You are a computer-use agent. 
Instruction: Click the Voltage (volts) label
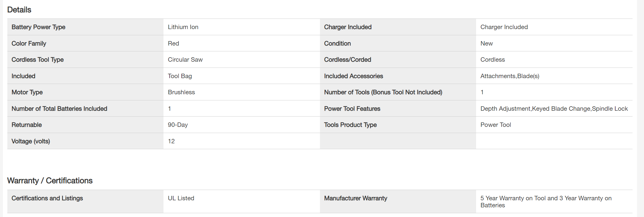[x=31, y=141]
